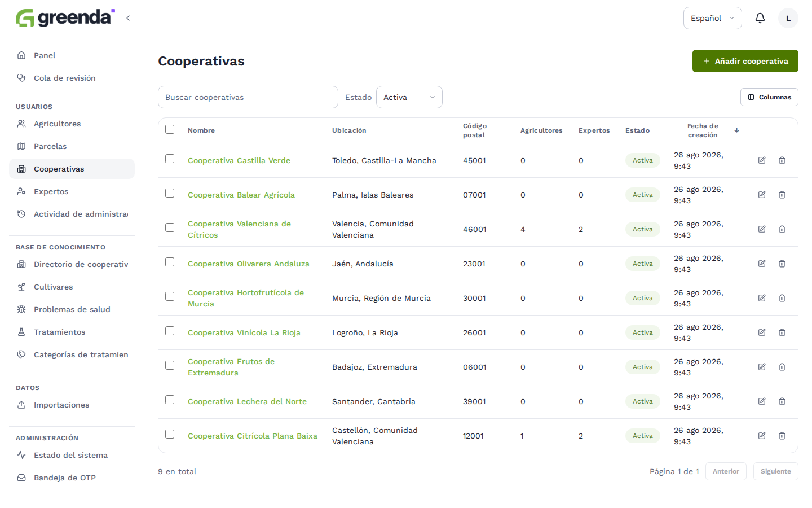812x508 pixels.
Task: Delete Cooperativa Hortofrutícola de Murcia
Action: [x=782, y=298]
